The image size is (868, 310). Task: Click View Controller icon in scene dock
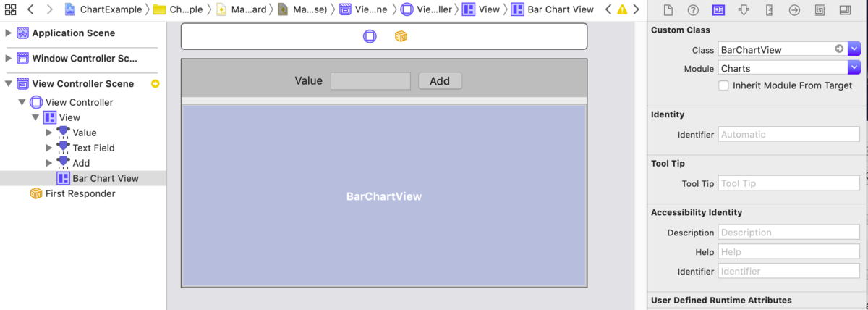point(370,36)
